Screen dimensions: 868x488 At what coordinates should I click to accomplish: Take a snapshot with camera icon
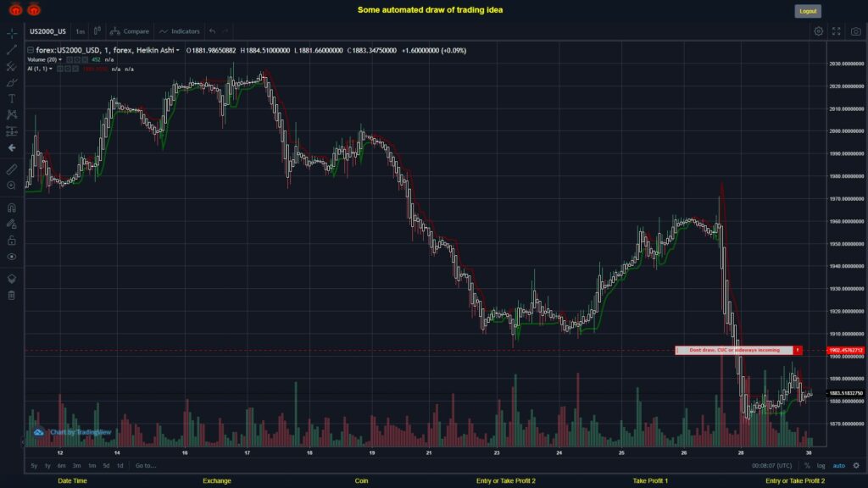[856, 31]
